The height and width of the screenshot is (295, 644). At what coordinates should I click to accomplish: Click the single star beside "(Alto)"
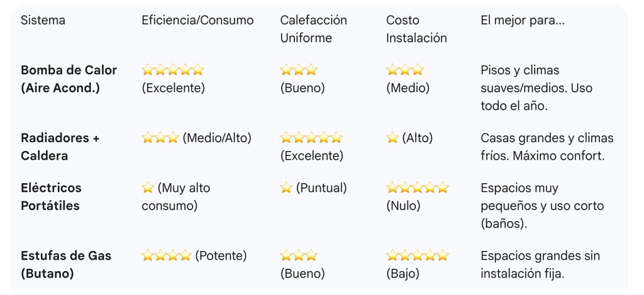[392, 138]
